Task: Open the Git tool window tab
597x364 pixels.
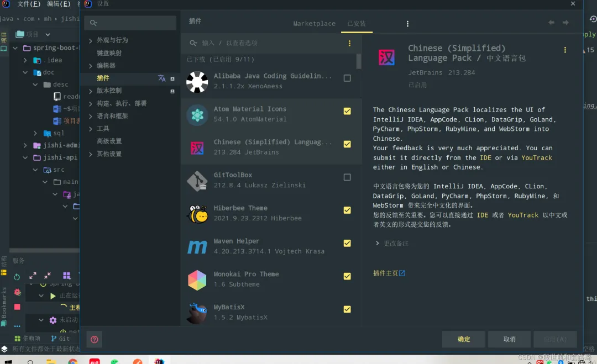Action: click(x=60, y=338)
